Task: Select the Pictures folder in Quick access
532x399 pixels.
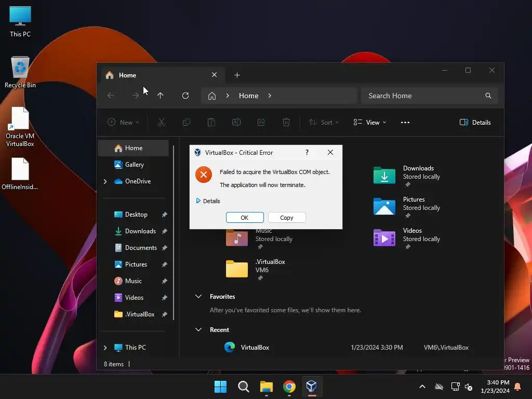Action: coord(407,207)
